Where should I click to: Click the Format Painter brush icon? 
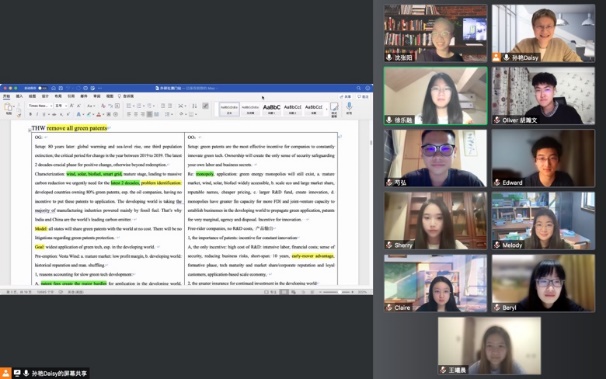click(18, 114)
